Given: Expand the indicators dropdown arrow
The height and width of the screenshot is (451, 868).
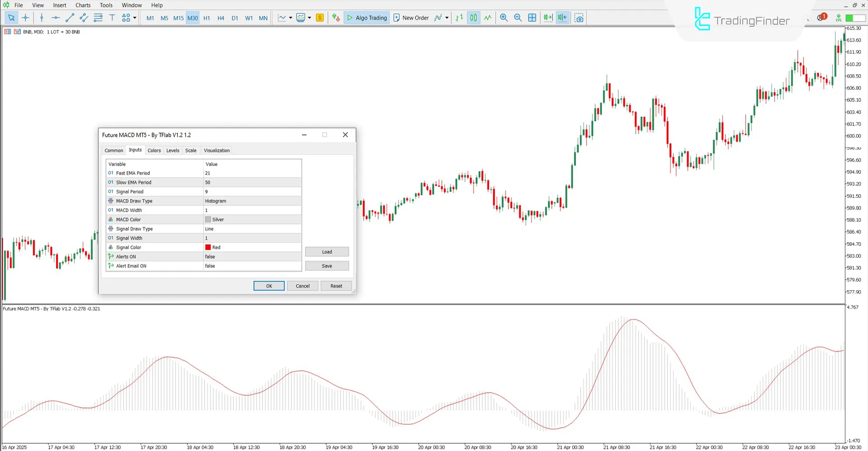Looking at the screenshot, I should [292, 18].
